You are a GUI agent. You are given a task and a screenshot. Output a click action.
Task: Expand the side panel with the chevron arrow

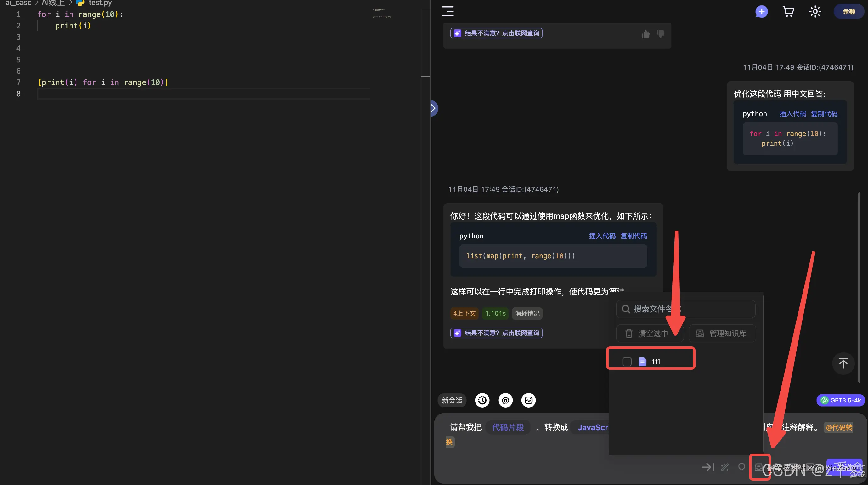point(433,108)
